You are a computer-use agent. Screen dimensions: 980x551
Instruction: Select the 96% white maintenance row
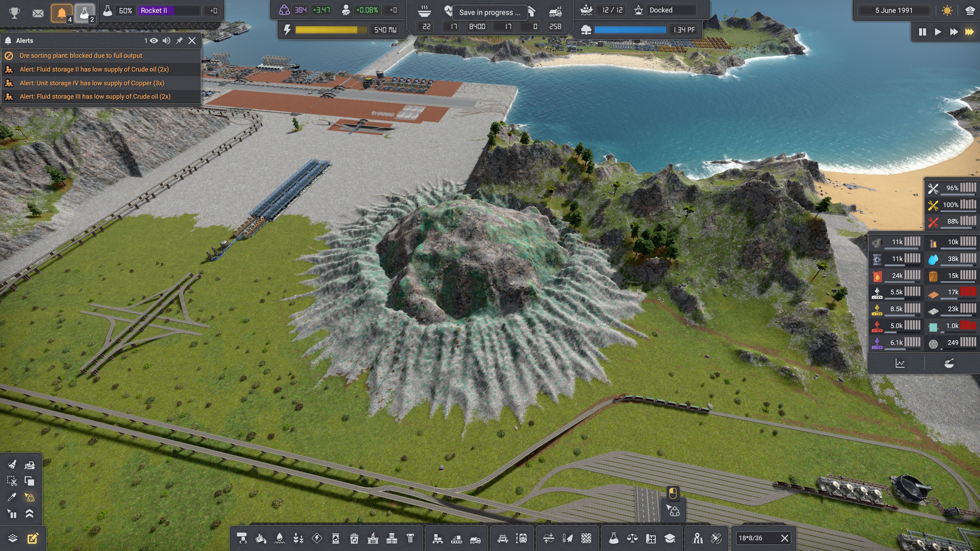click(952, 188)
